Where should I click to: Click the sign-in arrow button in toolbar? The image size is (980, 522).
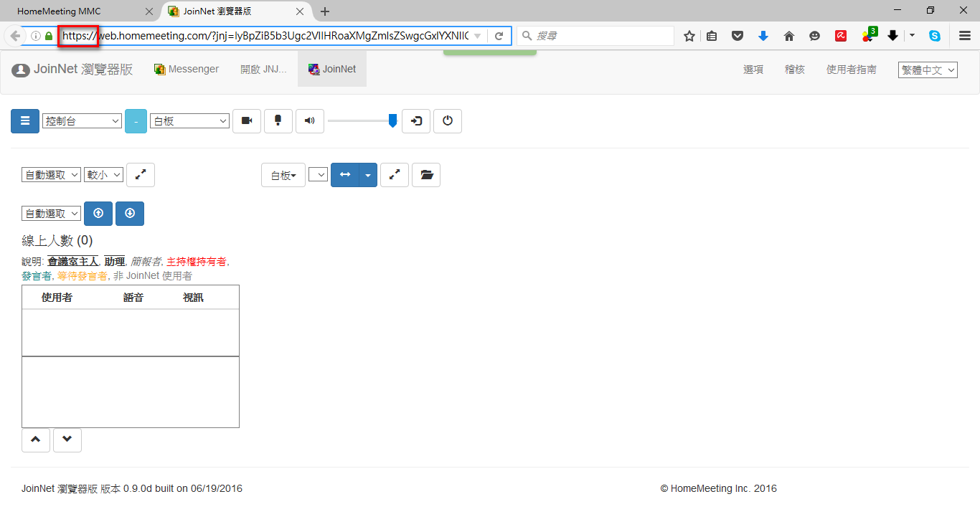416,121
